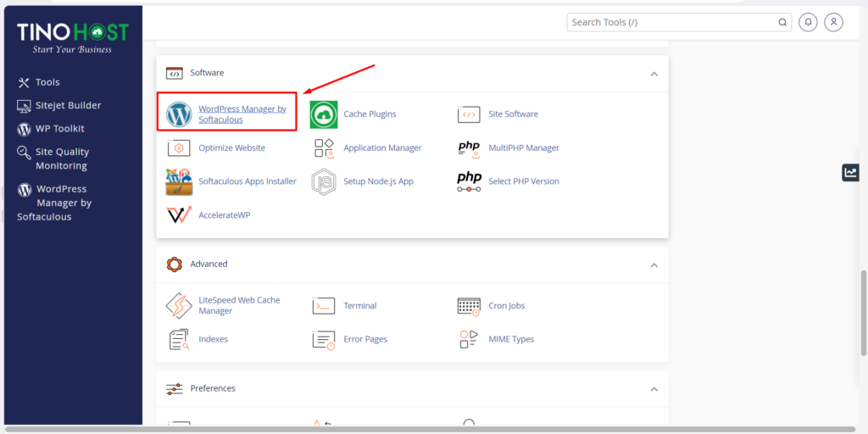Screen dimensions: 868x434
Task: Open Sitejet Builder in the sidebar
Action: [68, 105]
